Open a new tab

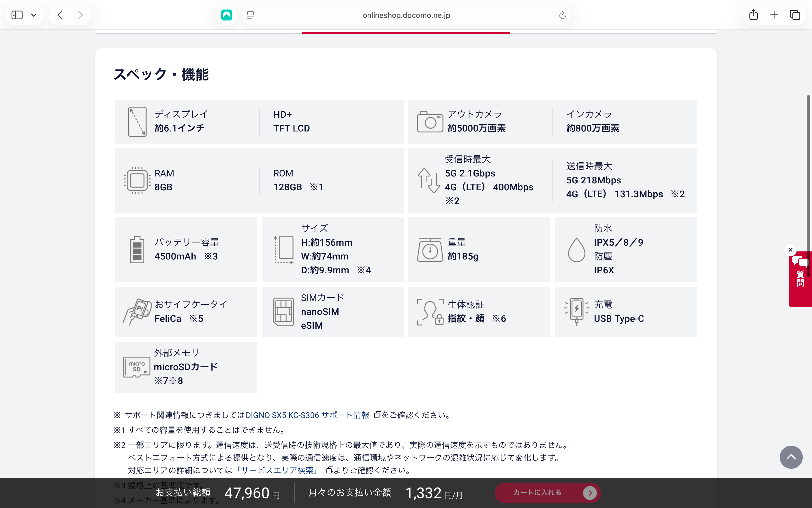[x=774, y=15]
